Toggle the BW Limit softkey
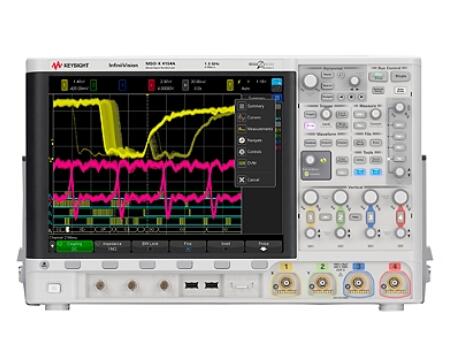 tap(150, 246)
